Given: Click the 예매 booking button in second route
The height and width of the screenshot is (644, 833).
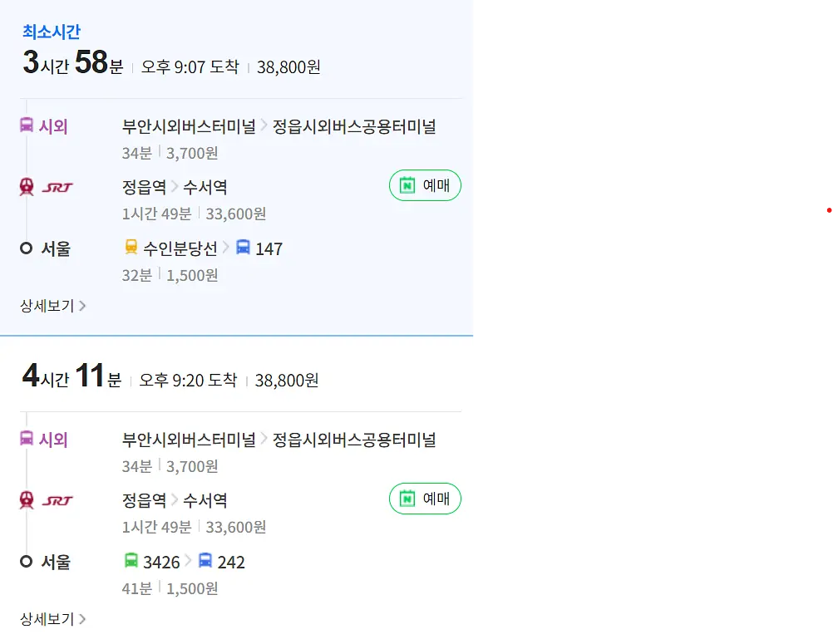Looking at the screenshot, I should (x=425, y=499).
